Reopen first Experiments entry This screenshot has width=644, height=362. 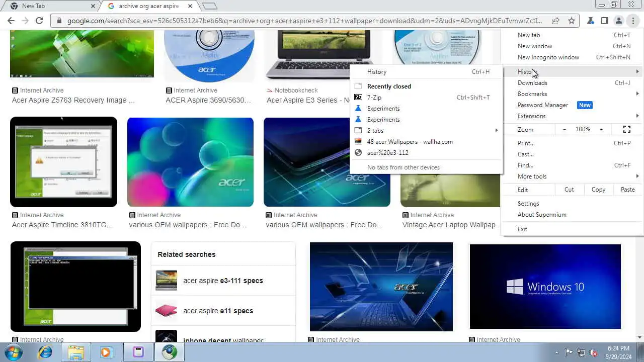coord(426,109)
